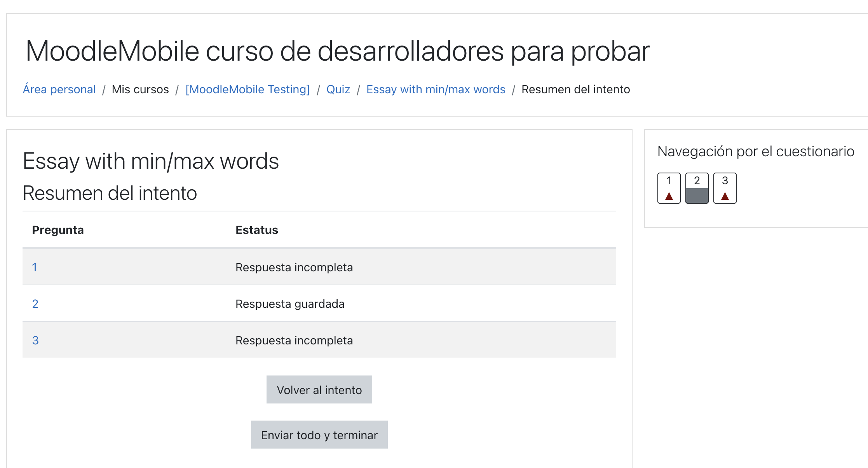This screenshot has width=868, height=468.
Task: Click the Resumen del intento breadcrumb text
Action: pos(575,89)
